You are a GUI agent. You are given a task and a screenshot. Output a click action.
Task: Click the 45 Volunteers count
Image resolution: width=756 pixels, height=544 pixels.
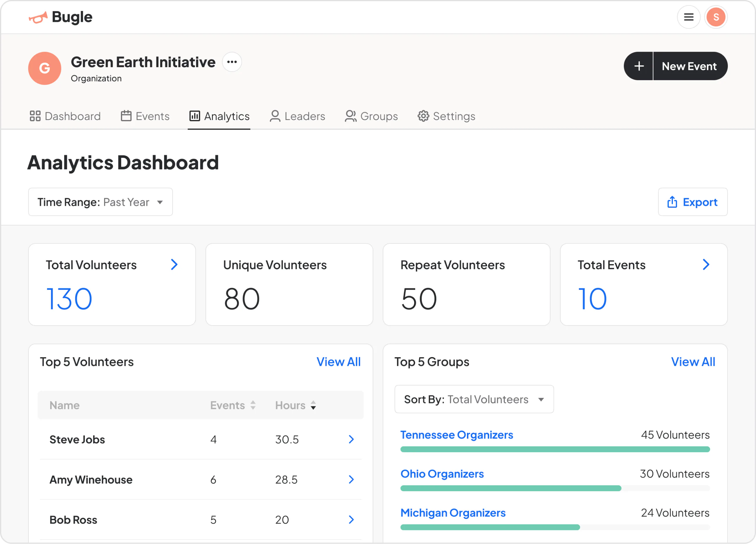pyautogui.click(x=675, y=435)
